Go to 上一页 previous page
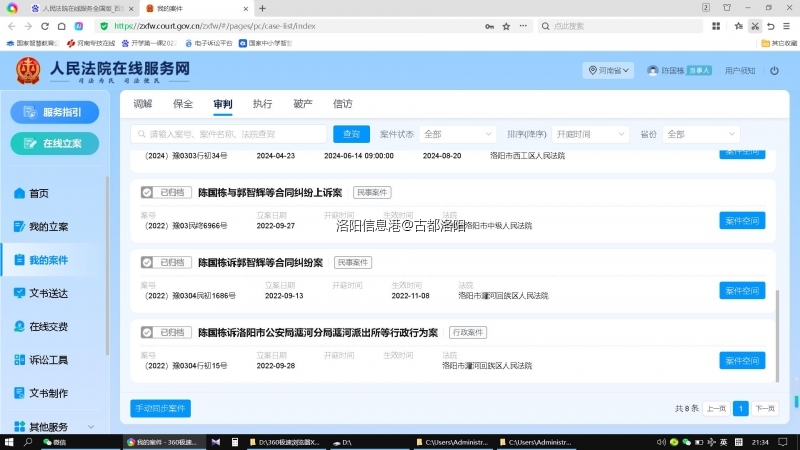Screen dimensions: 800x450 [x=716, y=408]
